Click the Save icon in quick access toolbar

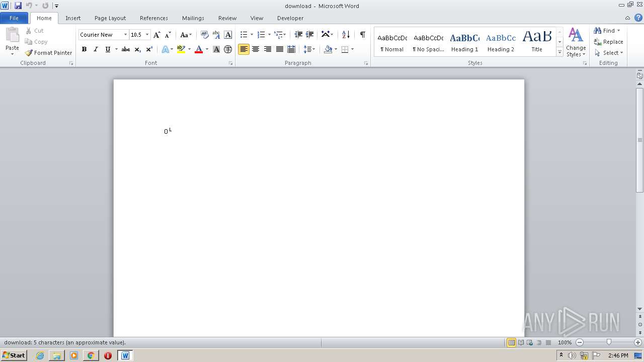(18, 6)
